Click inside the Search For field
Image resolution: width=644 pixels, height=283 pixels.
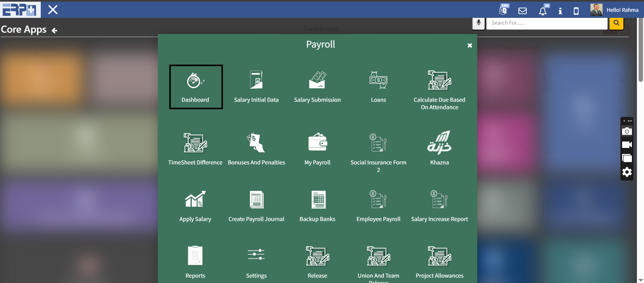pos(546,23)
